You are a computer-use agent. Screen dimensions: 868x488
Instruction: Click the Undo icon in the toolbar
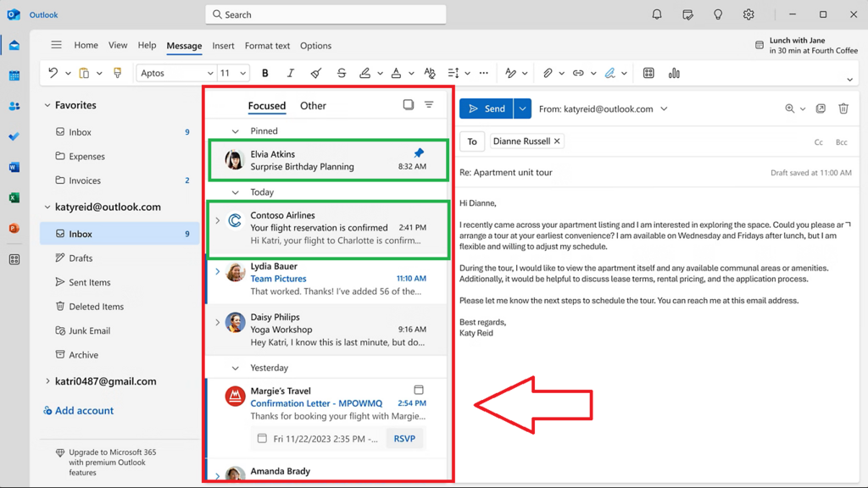click(x=53, y=73)
